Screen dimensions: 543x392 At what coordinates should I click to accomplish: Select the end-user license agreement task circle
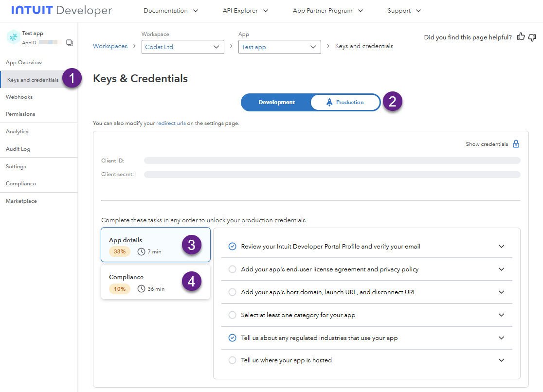(x=233, y=269)
